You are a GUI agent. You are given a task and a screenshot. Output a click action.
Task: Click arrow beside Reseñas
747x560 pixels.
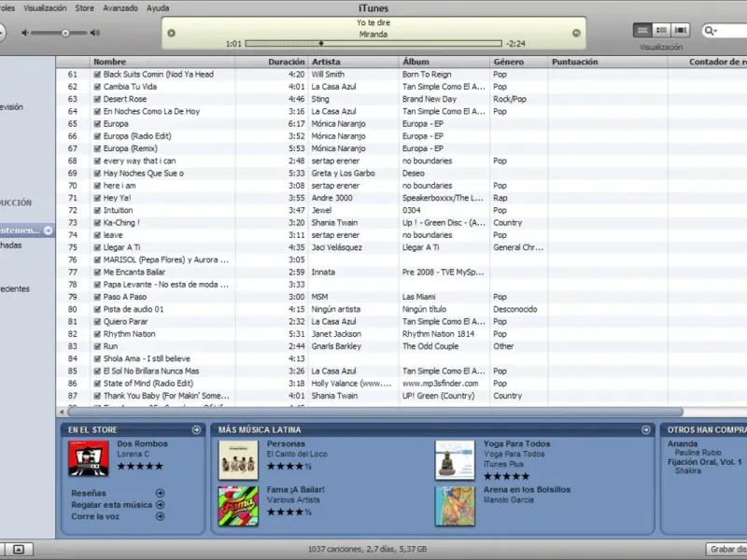(161, 493)
